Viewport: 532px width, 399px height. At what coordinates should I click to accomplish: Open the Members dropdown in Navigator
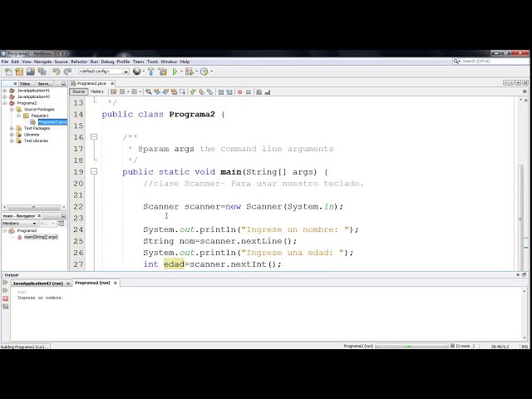point(19,224)
